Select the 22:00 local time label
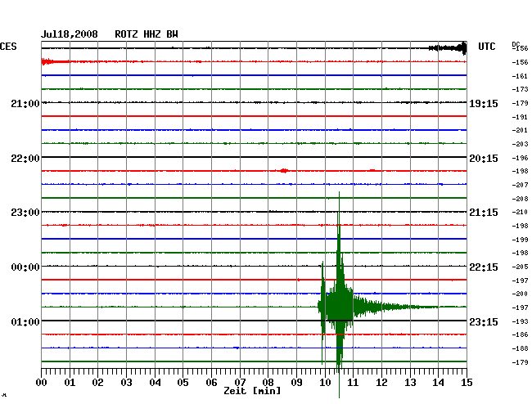The height and width of the screenshot is (404, 532). 25,159
